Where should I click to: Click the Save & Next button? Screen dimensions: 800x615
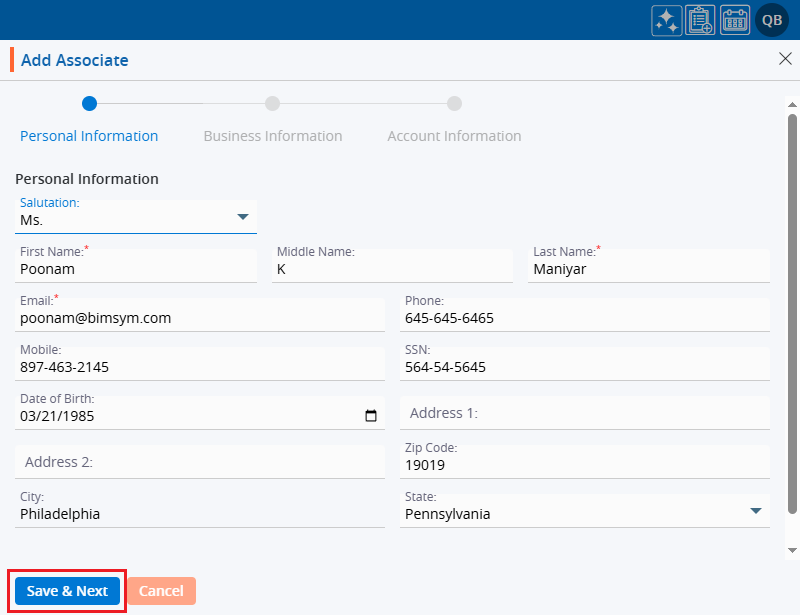67,591
